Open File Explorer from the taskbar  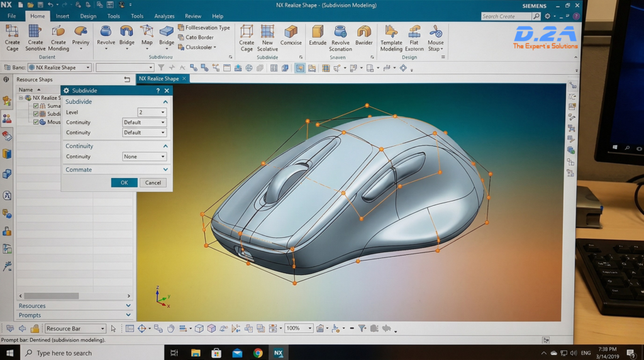pos(196,353)
